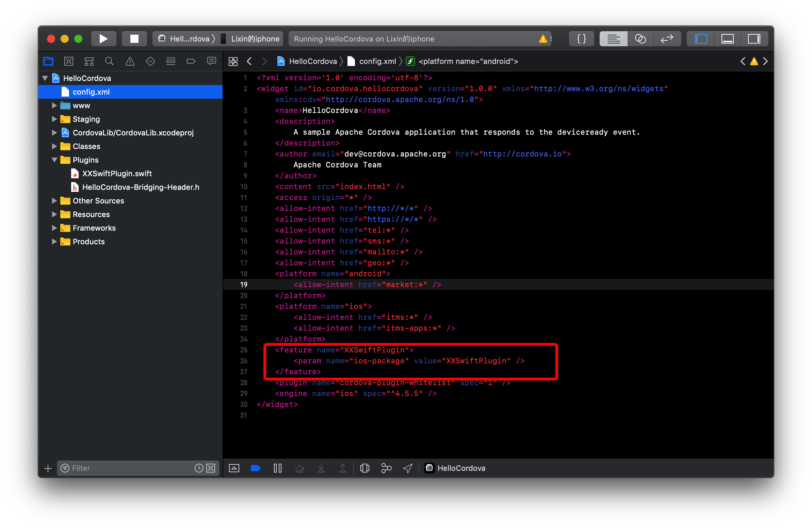
Task: Select the Find navigator magnifier icon
Action: click(x=109, y=61)
